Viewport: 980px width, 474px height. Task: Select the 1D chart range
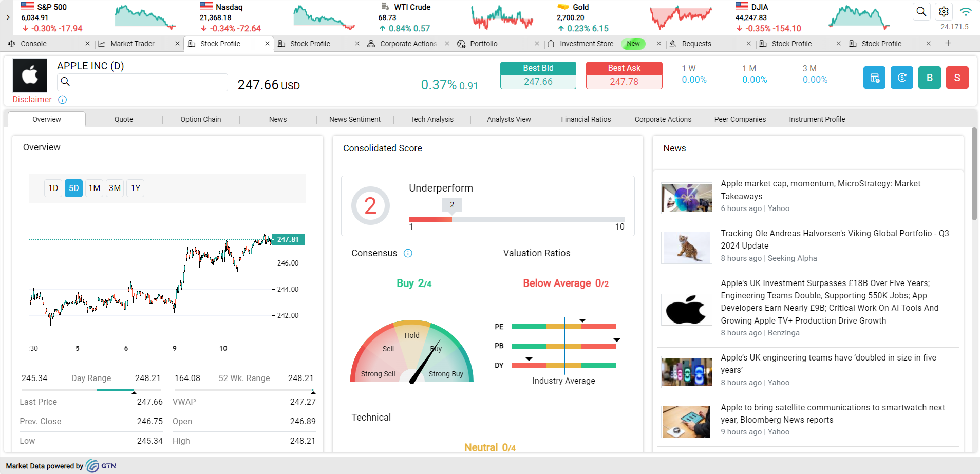point(53,188)
